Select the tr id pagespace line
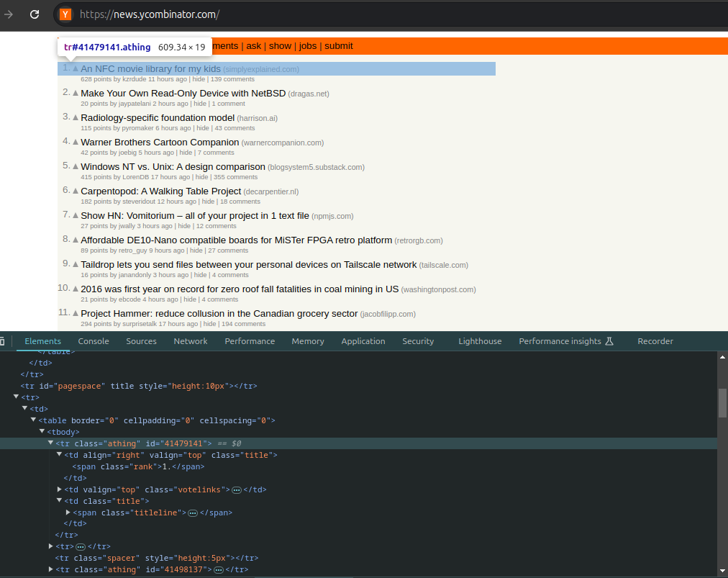728x578 pixels. pos(139,386)
